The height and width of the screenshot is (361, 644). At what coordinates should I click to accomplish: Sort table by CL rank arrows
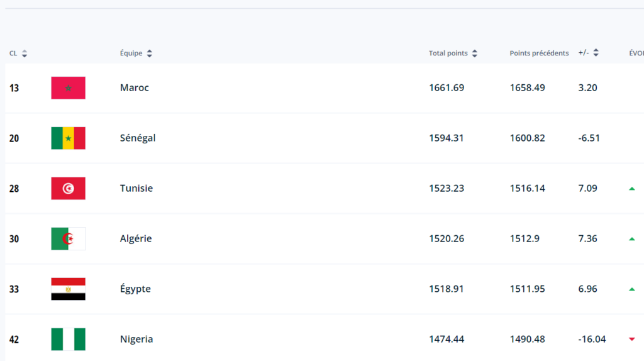(25, 53)
